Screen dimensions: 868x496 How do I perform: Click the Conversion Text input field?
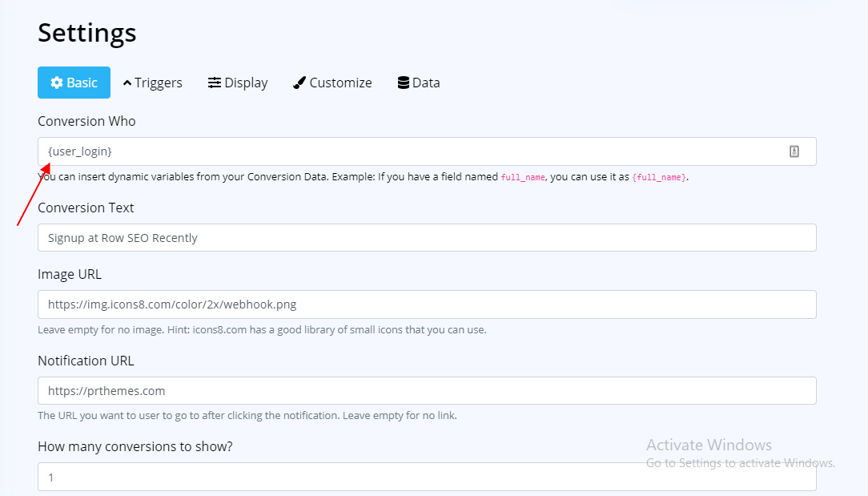click(x=427, y=238)
